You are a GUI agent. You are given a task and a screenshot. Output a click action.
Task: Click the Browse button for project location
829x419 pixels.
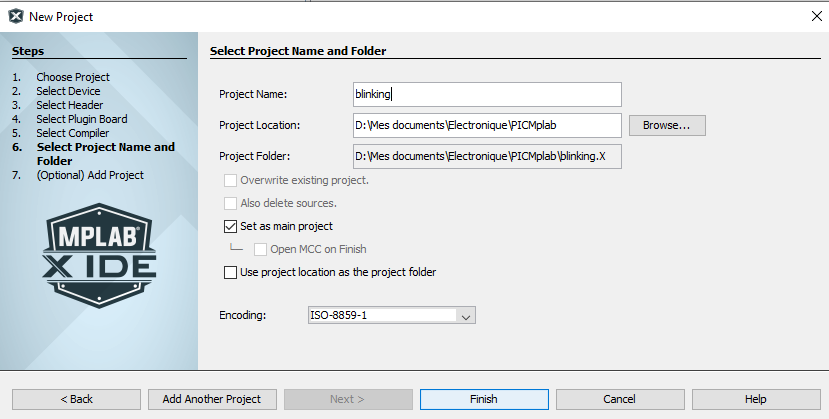667,125
